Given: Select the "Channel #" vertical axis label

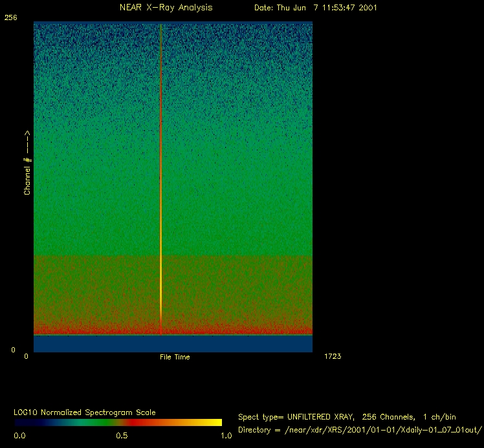Looking at the screenshot, I should pos(27,163).
